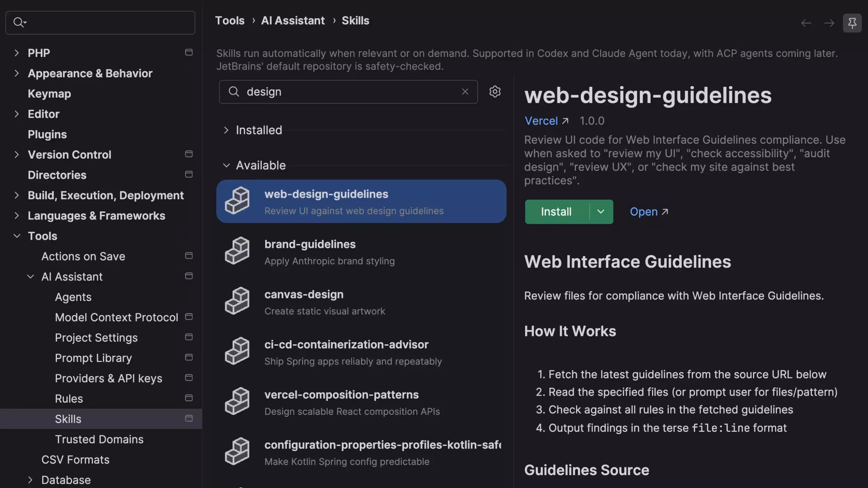Select Prompt Library settings

(x=93, y=358)
